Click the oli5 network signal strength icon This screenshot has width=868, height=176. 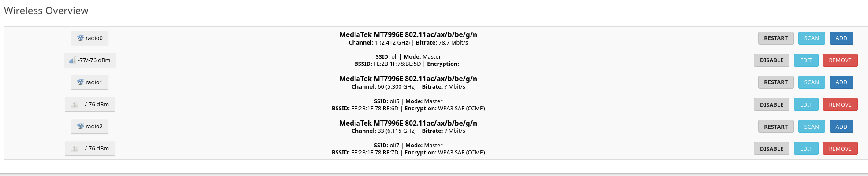75,104
